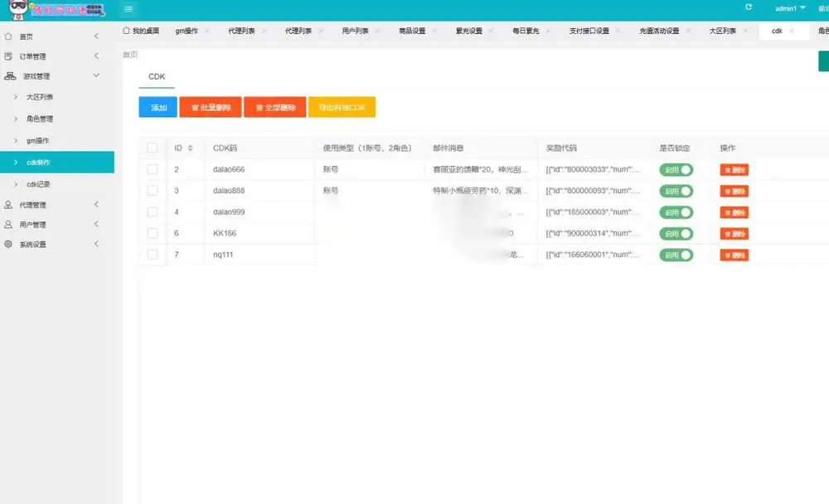Close the 每日累充 tab with its x
Screen dimensions: 829x504
tap(548, 31)
